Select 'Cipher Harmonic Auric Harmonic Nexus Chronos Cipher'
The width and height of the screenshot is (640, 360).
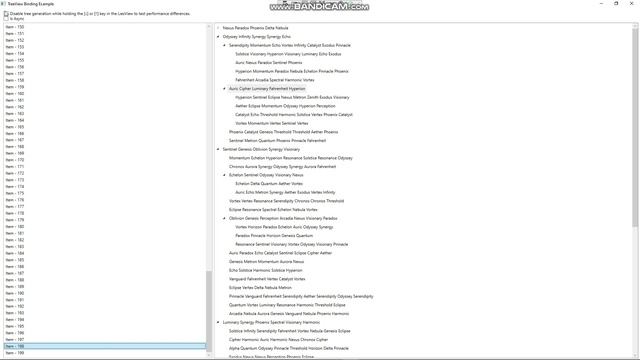(x=278, y=340)
